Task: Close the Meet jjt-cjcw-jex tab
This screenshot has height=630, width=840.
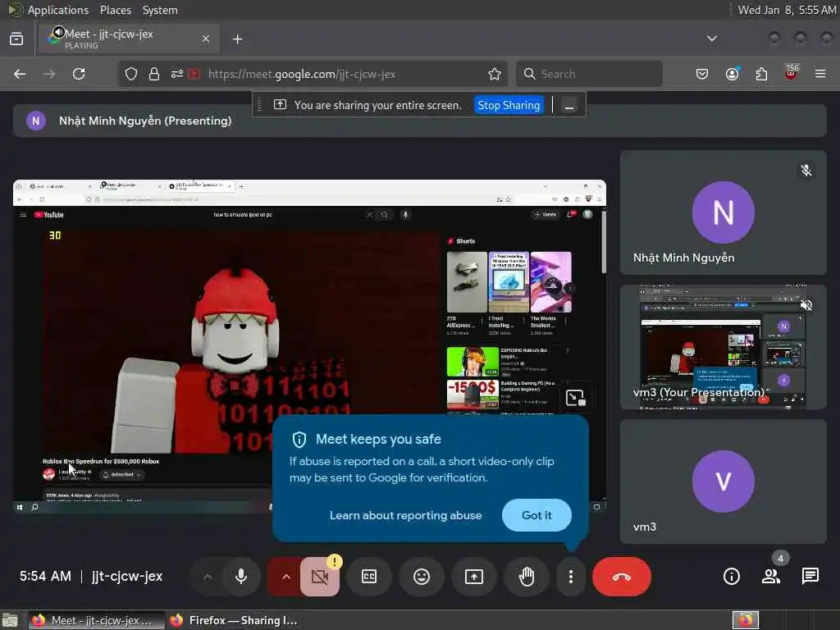Action: point(206,39)
